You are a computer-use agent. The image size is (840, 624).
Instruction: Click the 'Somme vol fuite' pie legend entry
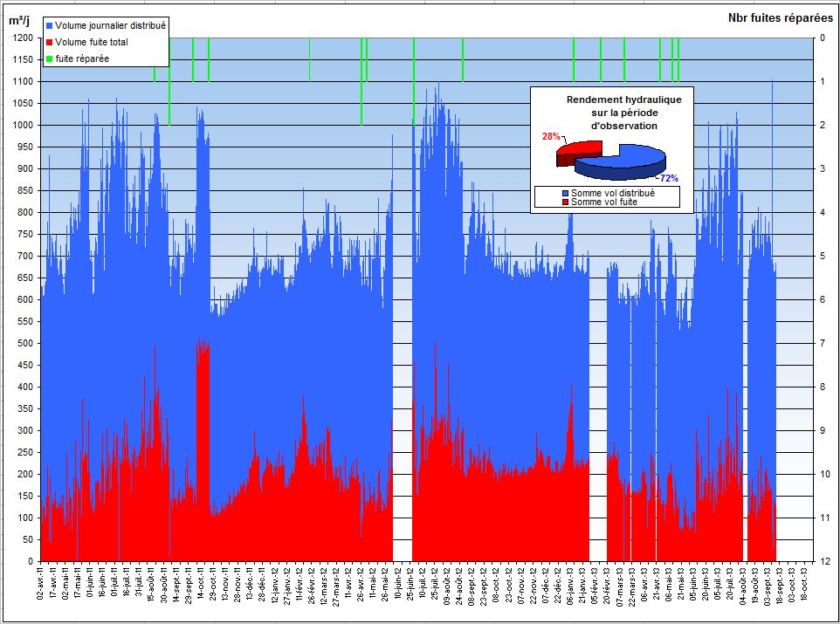coord(603,202)
